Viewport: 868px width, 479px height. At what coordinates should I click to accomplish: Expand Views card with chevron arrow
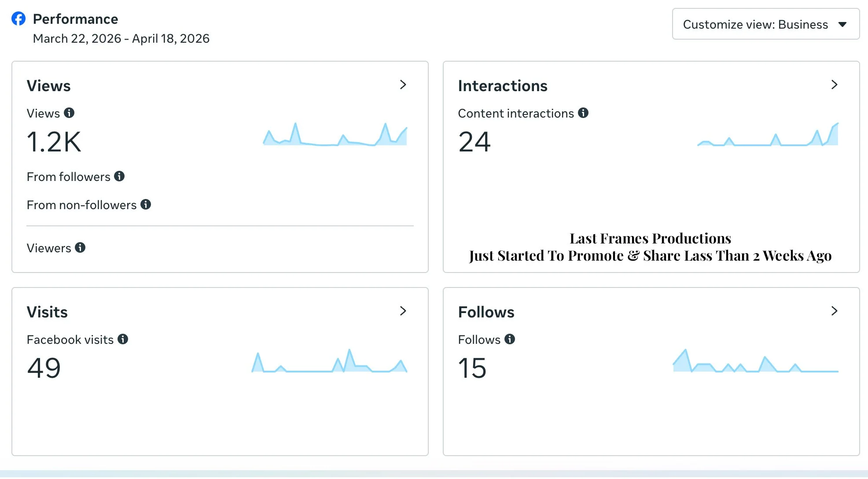[x=403, y=85]
